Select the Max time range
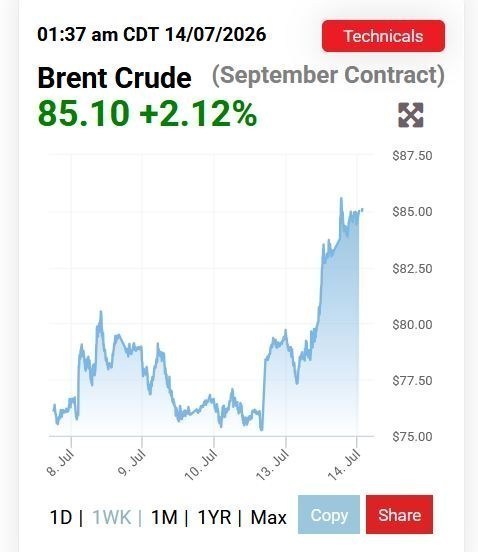 (x=269, y=517)
